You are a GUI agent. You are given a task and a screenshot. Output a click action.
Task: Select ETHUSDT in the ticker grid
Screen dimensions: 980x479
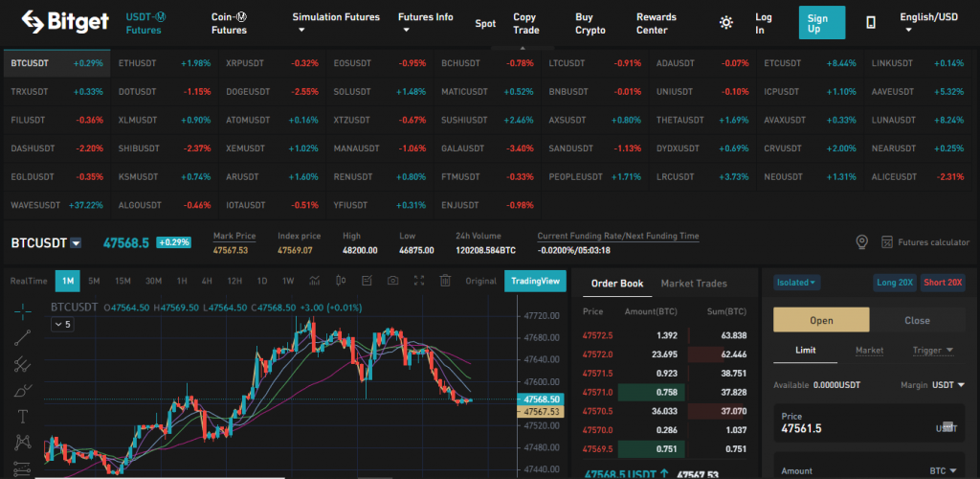pyautogui.click(x=165, y=63)
